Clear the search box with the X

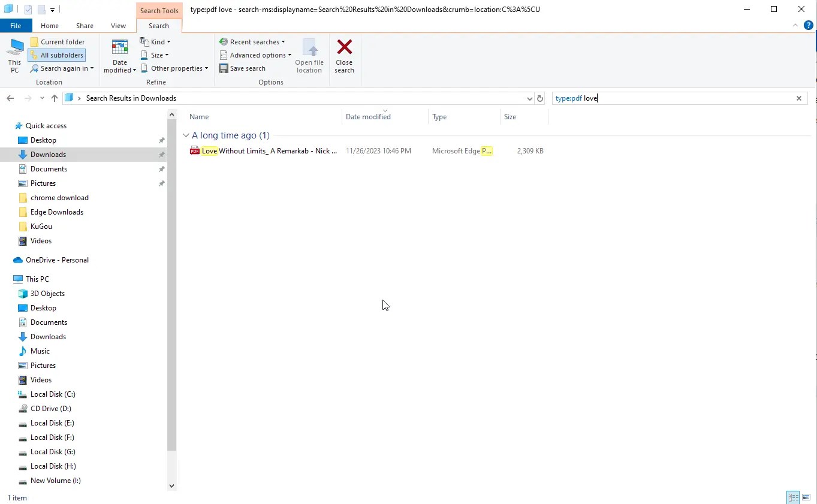click(x=798, y=98)
